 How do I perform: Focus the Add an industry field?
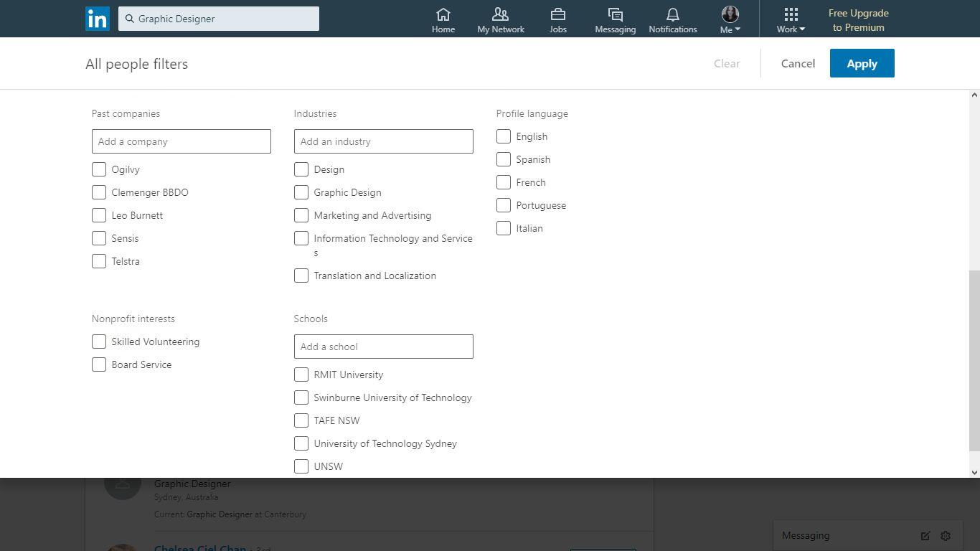tap(384, 141)
